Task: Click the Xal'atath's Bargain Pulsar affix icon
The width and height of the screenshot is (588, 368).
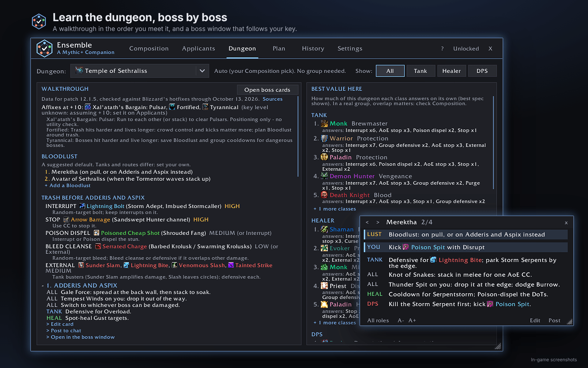Action: [88, 107]
